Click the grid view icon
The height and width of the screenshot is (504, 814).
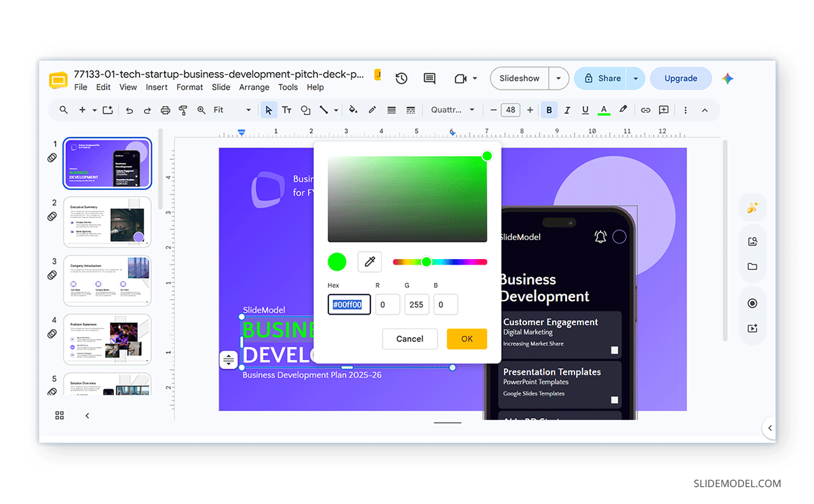click(60, 415)
